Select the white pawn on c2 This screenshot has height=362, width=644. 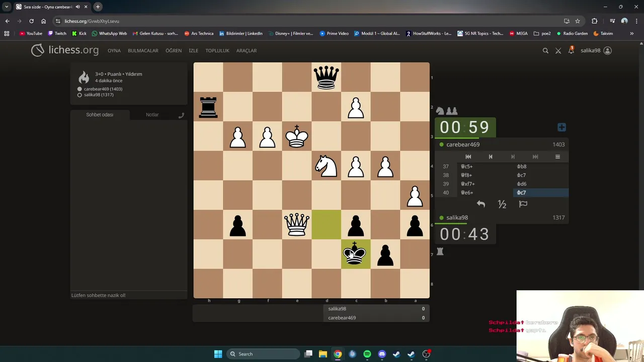pos(356,107)
